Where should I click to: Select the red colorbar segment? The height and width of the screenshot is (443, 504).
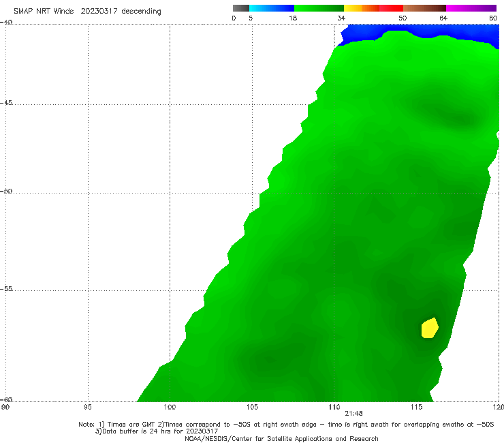391,8
